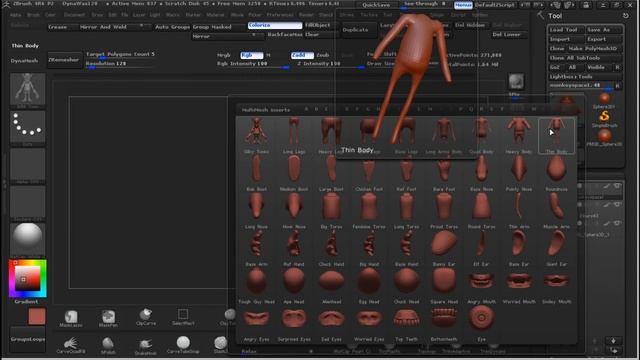Image resolution: width=640 pixels, height=360 pixels.
Task: Click the Del Hidden button
Action: [x=469, y=25]
